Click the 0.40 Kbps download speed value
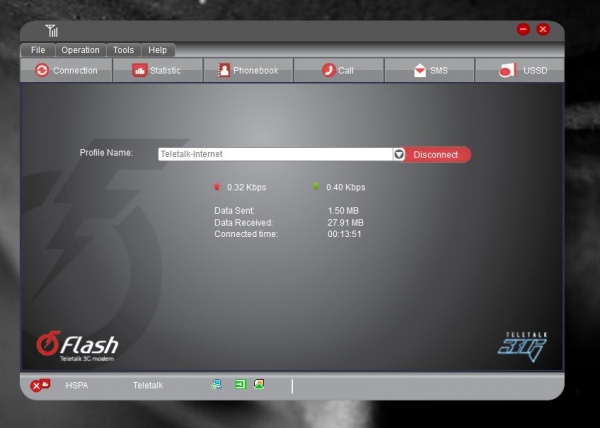Image resolution: width=600 pixels, height=428 pixels. 346,187
